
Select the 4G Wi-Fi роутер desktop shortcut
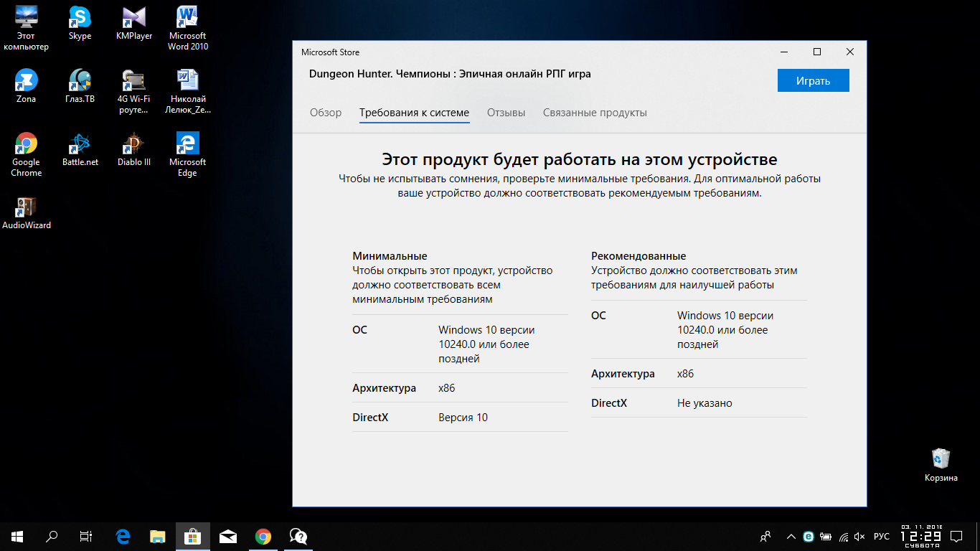134,91
